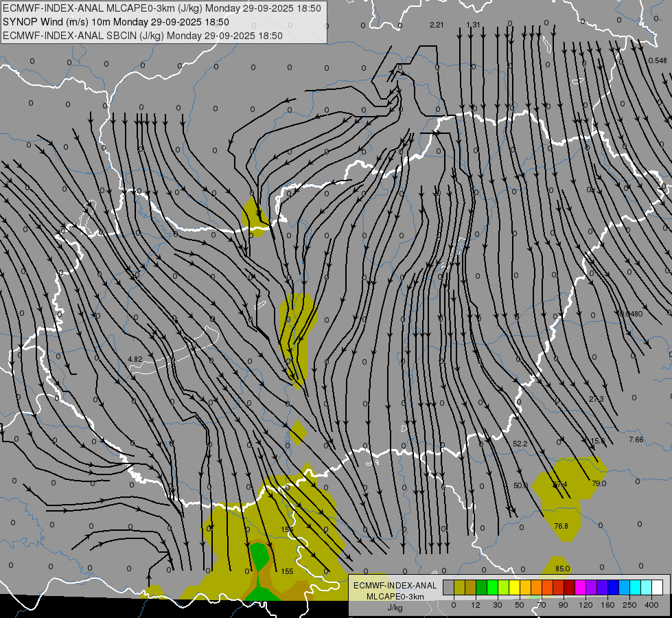
Task: Click the 85.0 data value label
Action: point(562,569)
